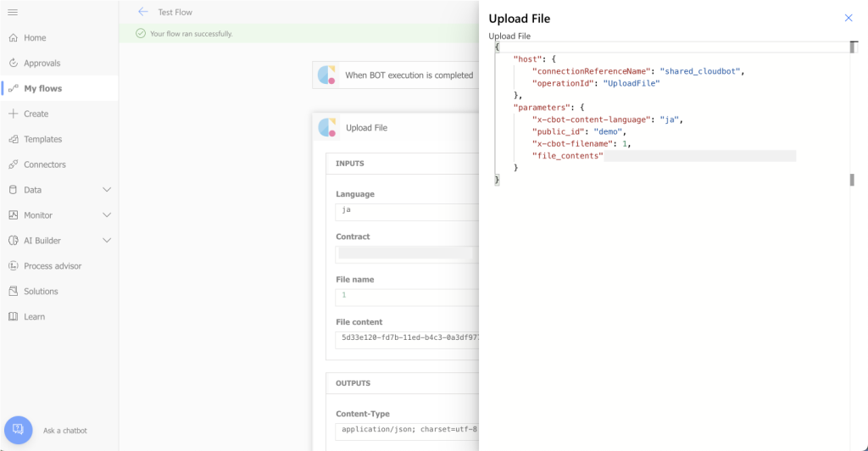
Task: Click the Data database icon
Action: [x=14, y=190]
